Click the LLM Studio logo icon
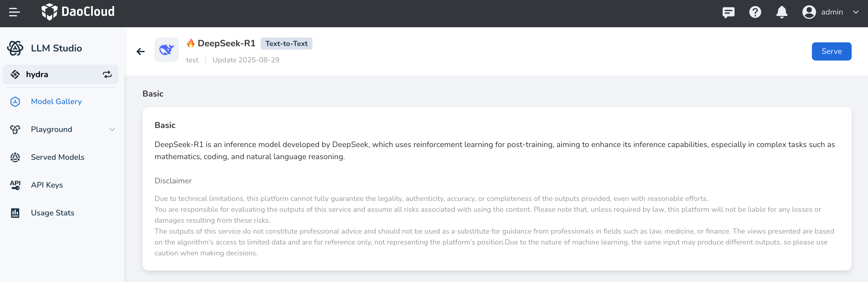 [x=15, y=48]
